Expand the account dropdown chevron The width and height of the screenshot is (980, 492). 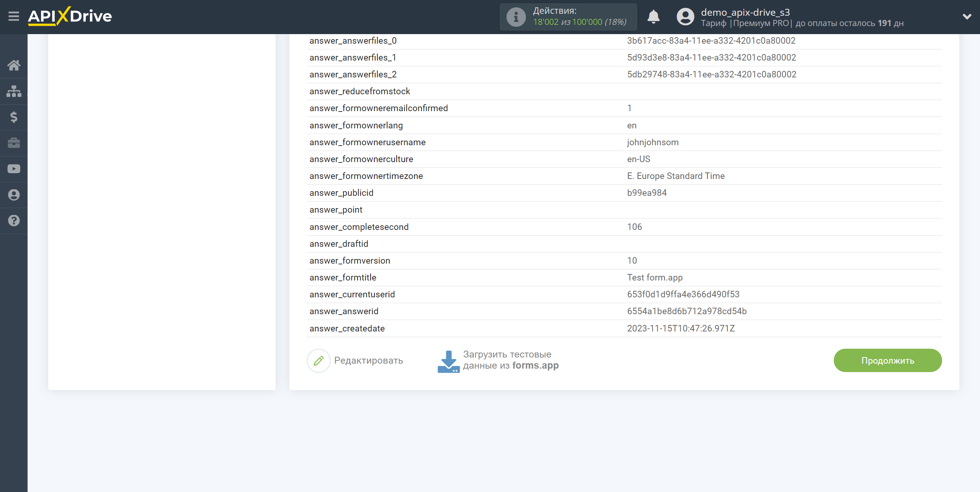967,16
